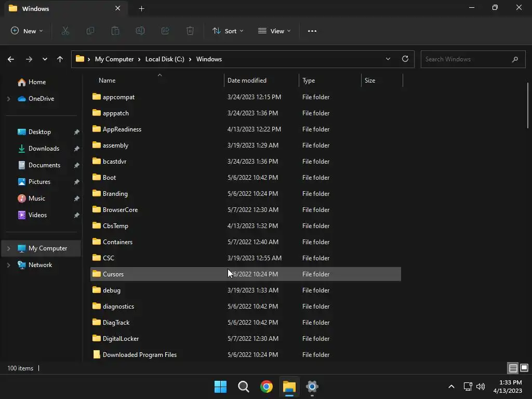Image resolution: width=532 pixels, height=399 pixels.
Task: Go back with the left arrow
Action: pos(11,59)
